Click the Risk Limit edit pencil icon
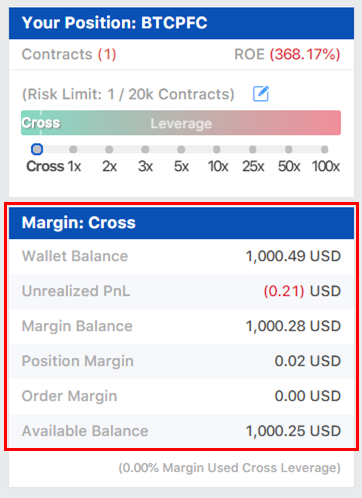Viewport: 362px width, 498px height. (x=261, y=94)
